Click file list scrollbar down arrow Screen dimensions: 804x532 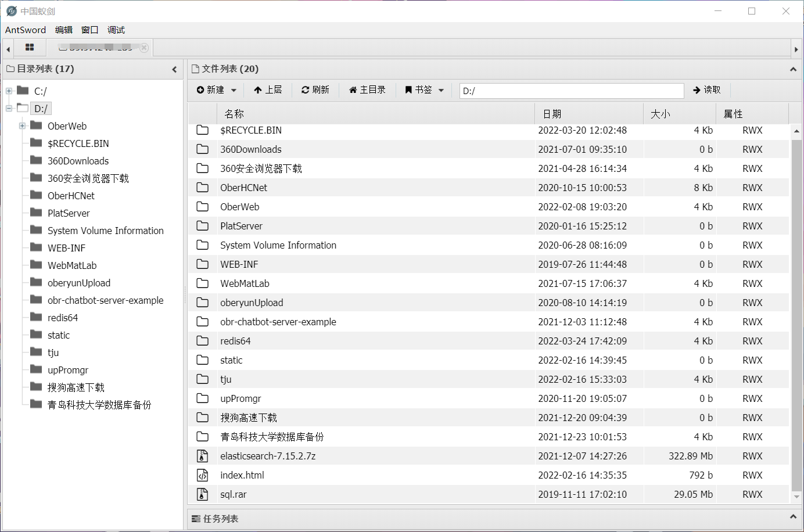point(796,497)
